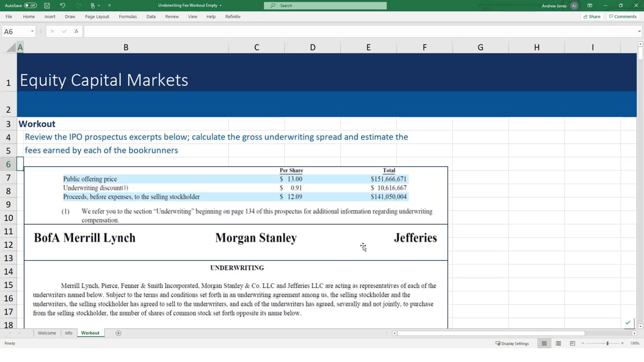Undo the last action
Image resolution: width=644 pixels, height=362 pixels.
(63, 5)
